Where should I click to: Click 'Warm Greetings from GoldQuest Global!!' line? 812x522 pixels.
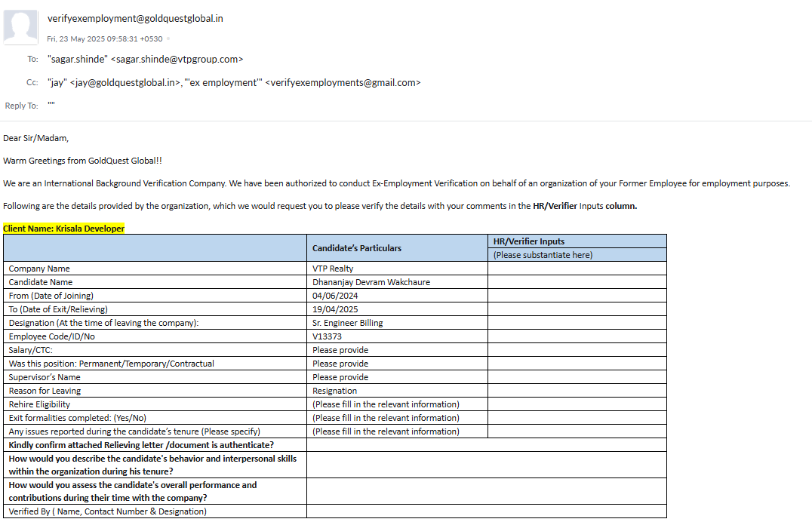click(82, 161)
